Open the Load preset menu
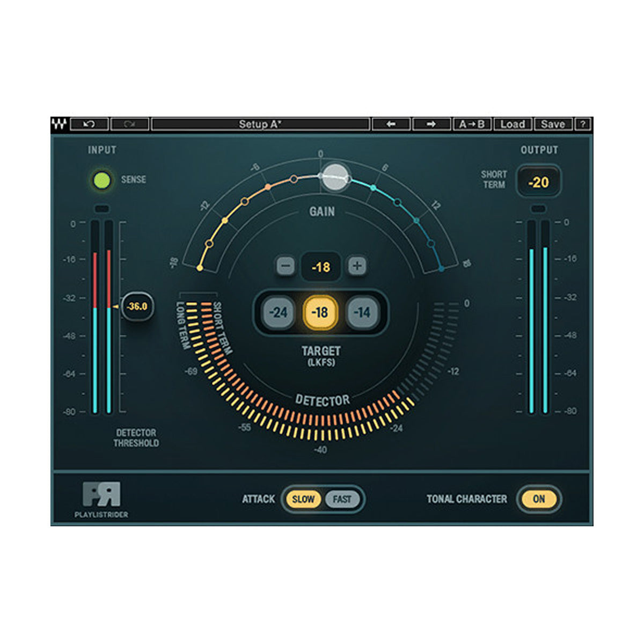Screen dimensions: 644x644 tap(513, 124)
